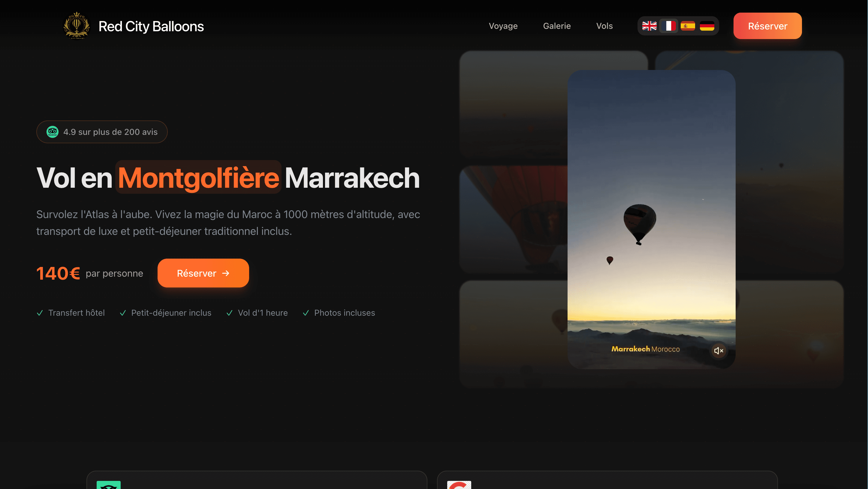Choose German with the German flag
The width and height of the screenshot is (868, 489).
tap(707, 26)
